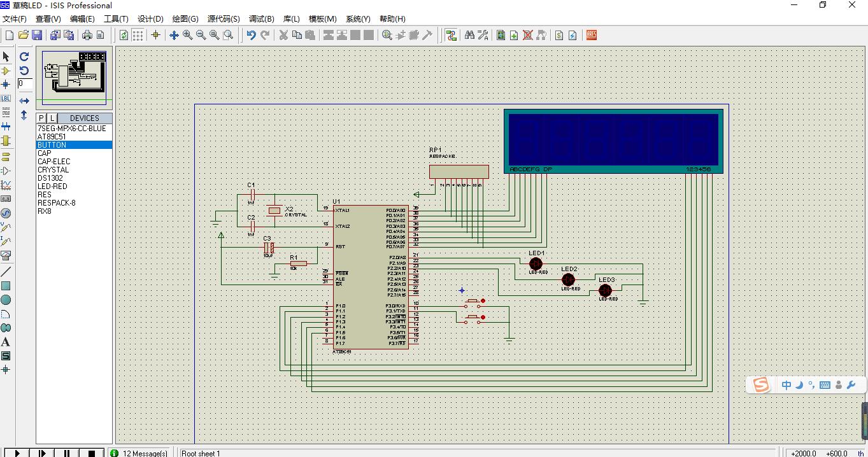Image resolution: width=868 pixels, height=457 pixels.
Task: Edit the rotation angle field
Action: (x=25, y=83)
